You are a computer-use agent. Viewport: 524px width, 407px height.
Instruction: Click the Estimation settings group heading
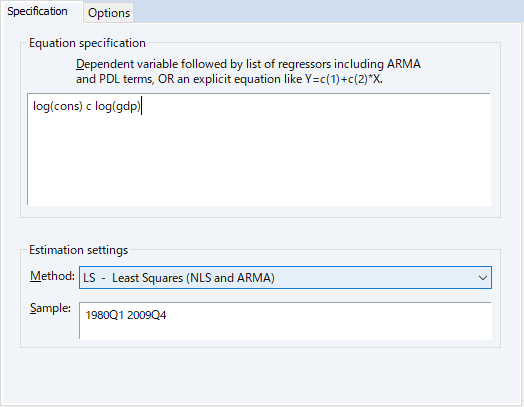pos(79,250)
